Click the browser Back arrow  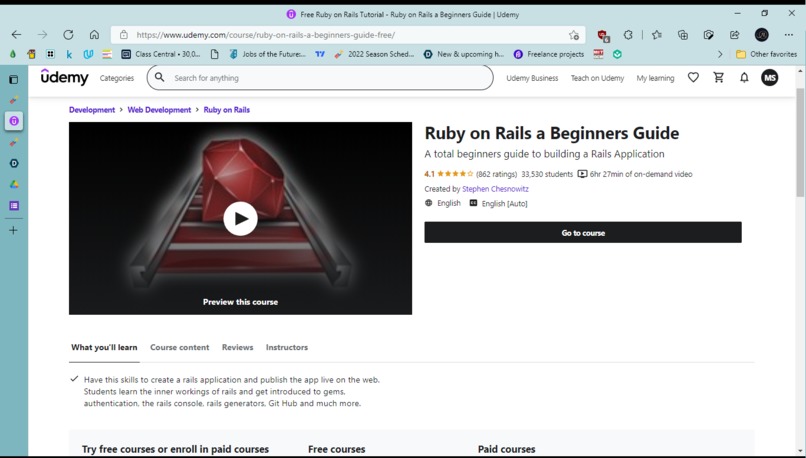[16, 35]
